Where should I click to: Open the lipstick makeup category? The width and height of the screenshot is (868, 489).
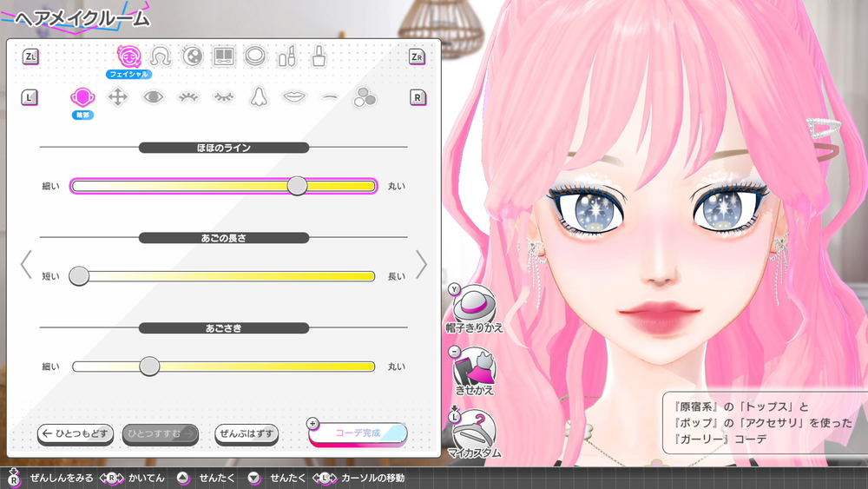coord(286,57)
